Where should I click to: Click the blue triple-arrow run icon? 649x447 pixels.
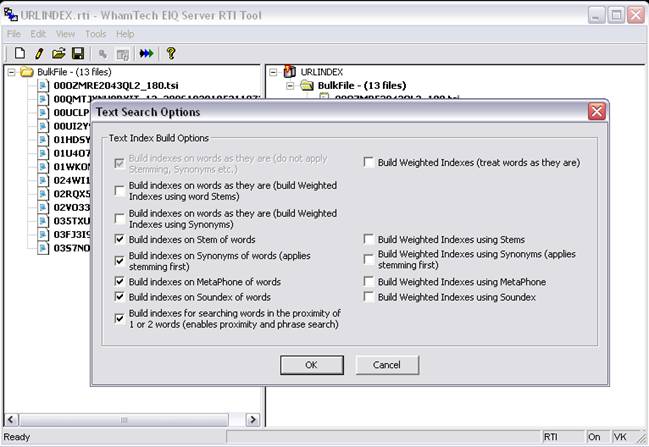pos(147,53)
